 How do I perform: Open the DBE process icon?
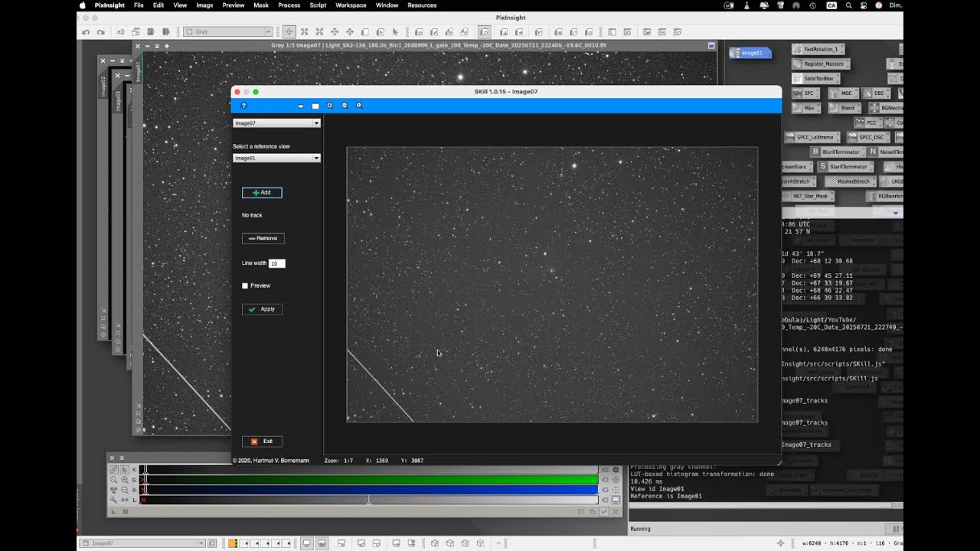(x=875, y=93)
